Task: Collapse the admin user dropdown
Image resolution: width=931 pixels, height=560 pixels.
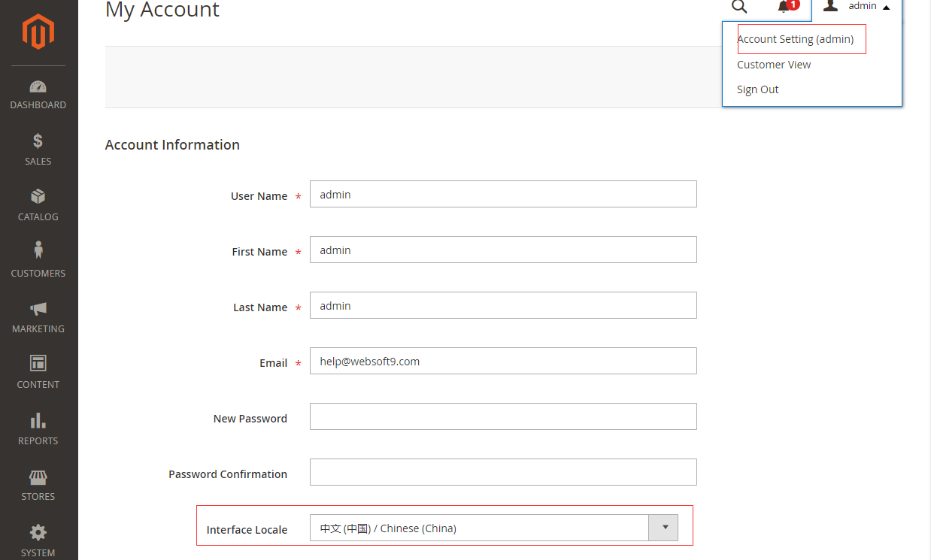Action: (857, 7)
